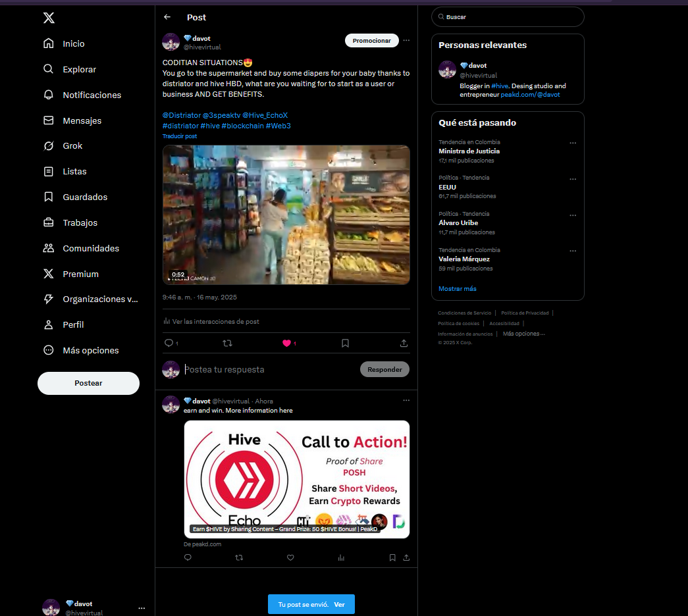688x616 pixels.
Task: Click the X logo in the sidebar
Action: (x=49, y=18)
